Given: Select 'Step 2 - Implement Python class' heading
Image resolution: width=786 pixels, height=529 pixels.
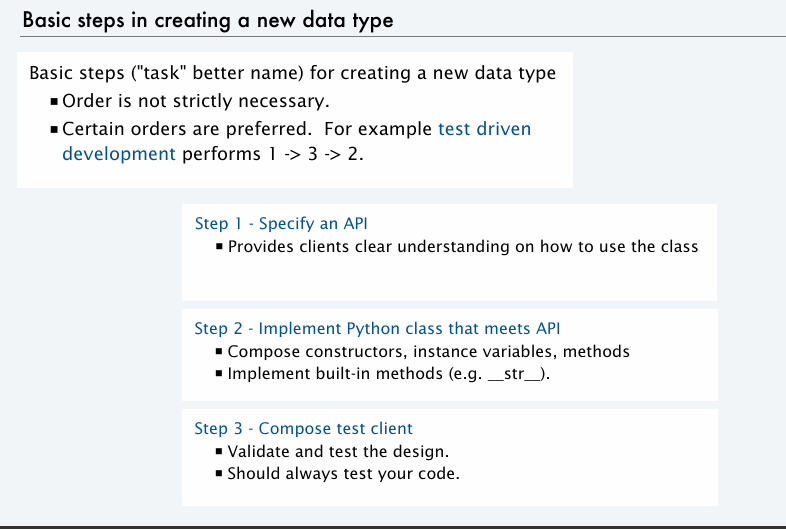Looking at the screenshot, I should (377, 328).
